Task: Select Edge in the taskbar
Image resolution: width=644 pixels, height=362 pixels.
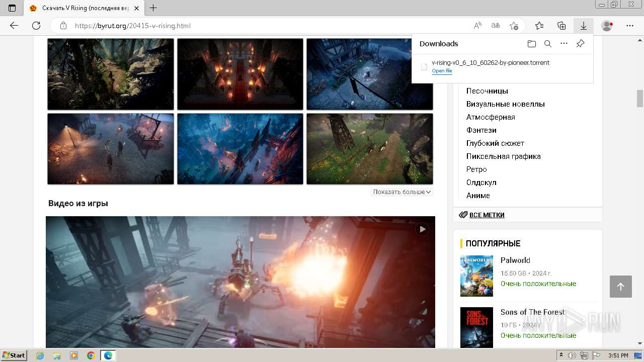Action: [108, 355]
